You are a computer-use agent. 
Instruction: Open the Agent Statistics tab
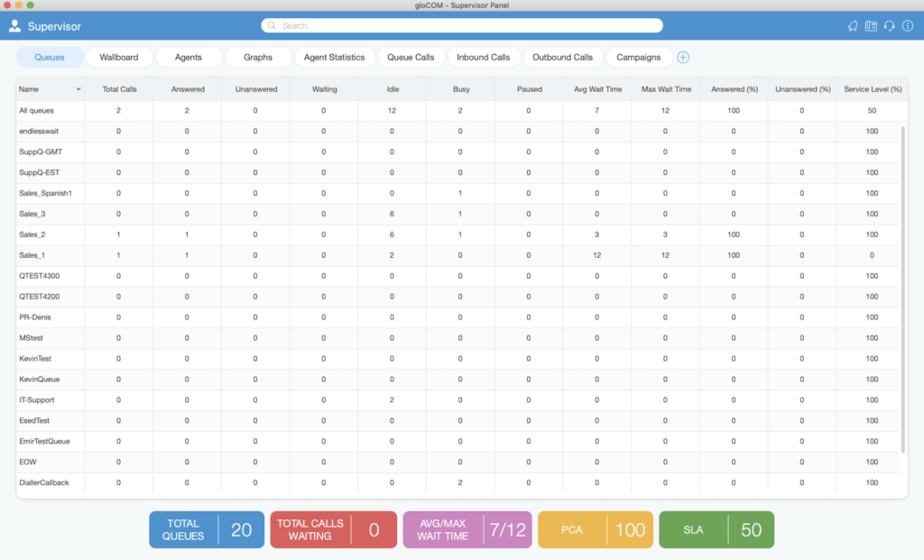[334, 57]
